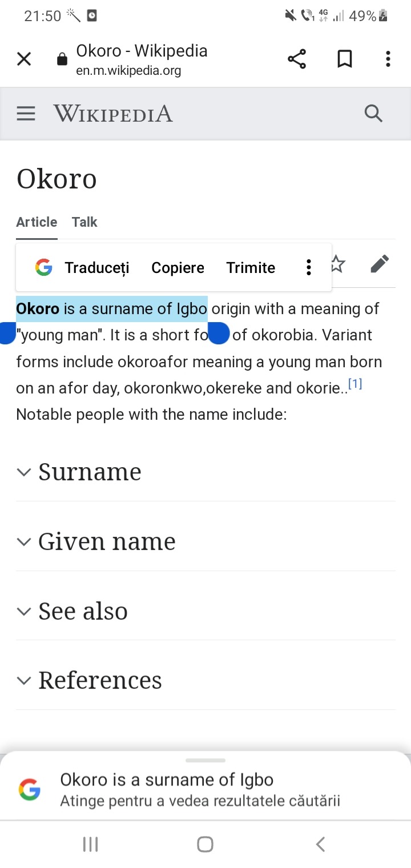Add article to watchlist with star icon
411x868 pixels.
coord(338,264)
